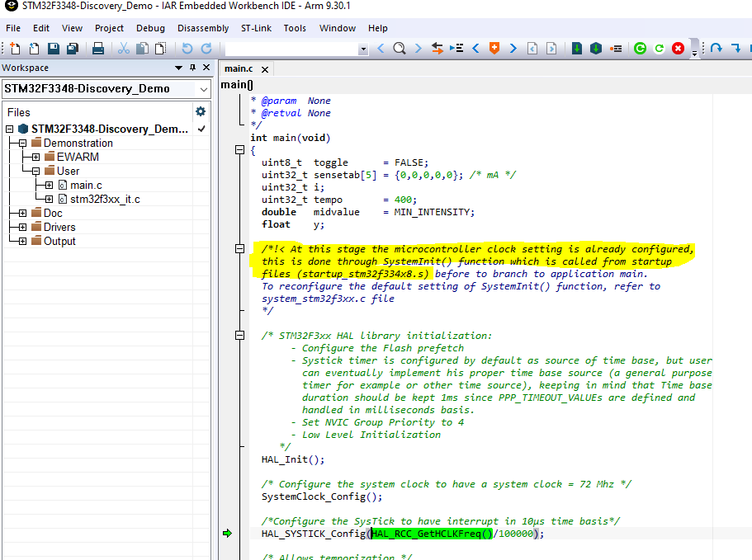Close the main.c editor tab
Screen dimensions: 752x560
[265, 69]
